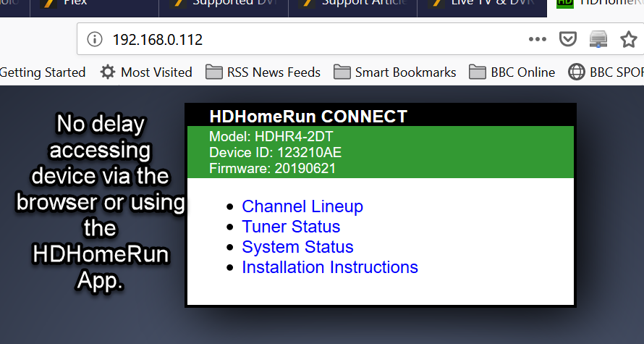Open the System Status link
The width and height of the screenshot is (644, 344).
click(297, 247)
